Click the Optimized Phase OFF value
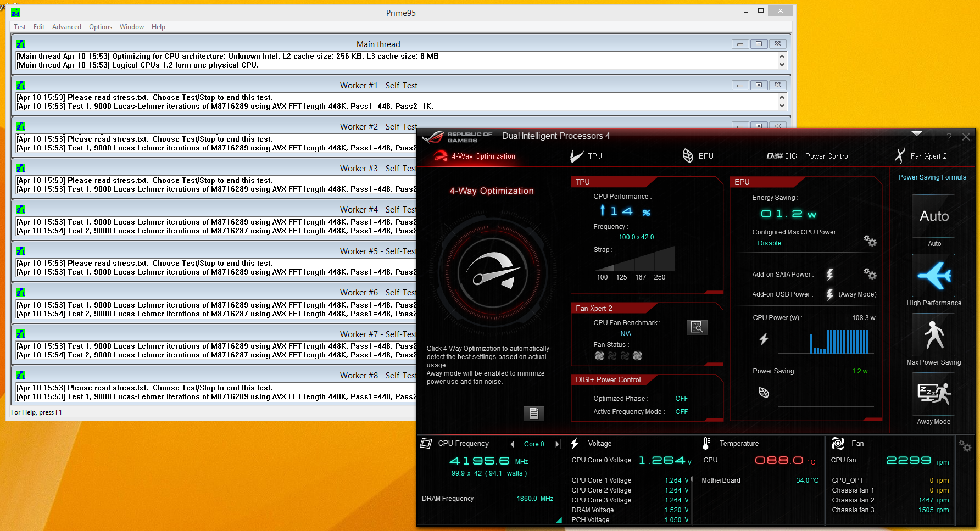 click(681, 399)
